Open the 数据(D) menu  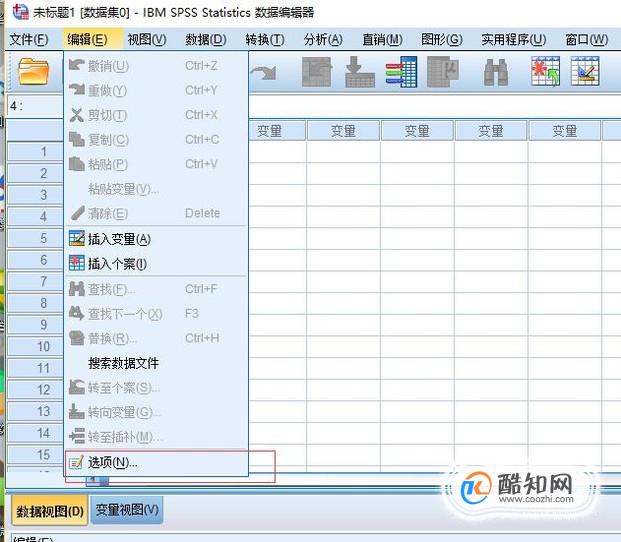click(x=206, y=40)
